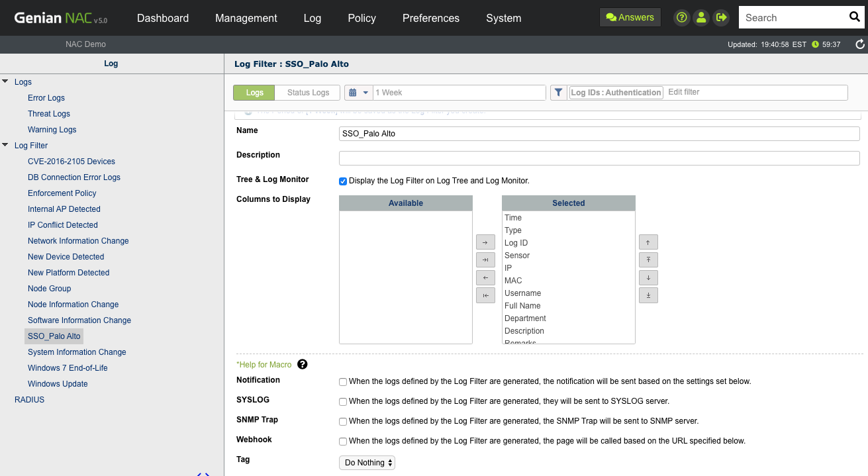Open the System menu

pyautogui.click(x=504, y=18)
